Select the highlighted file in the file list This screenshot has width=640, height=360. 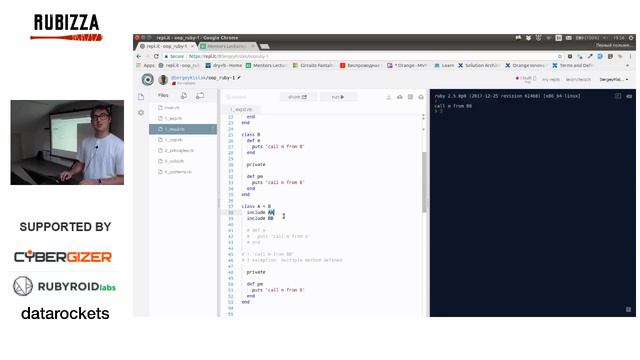[x=183, y=129]
